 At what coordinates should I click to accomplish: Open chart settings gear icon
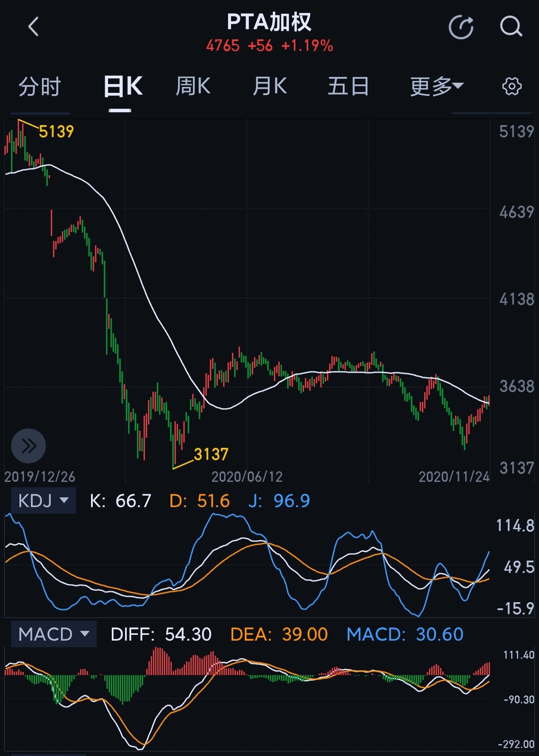512,86
